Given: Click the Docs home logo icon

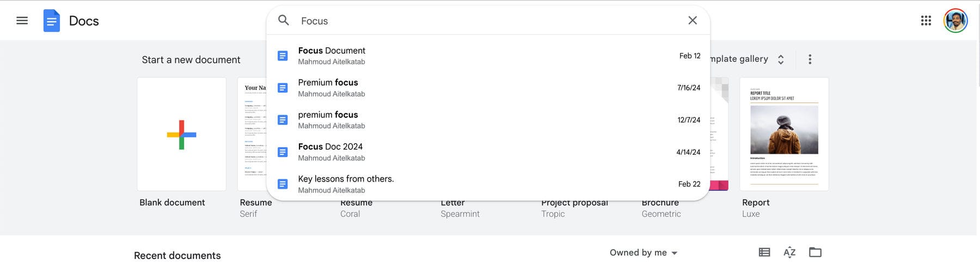Looking at the screenshot, I should (x=51, y=21).
